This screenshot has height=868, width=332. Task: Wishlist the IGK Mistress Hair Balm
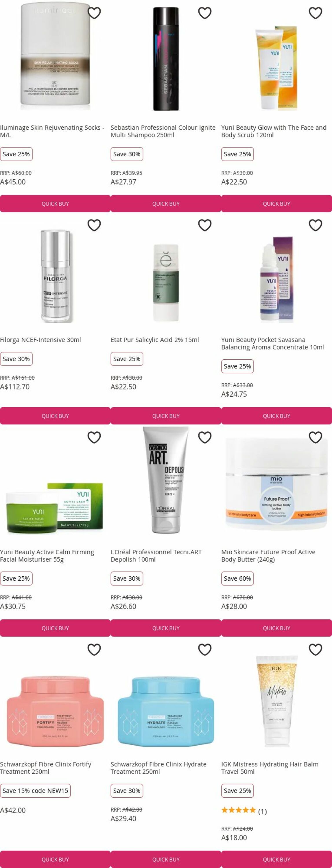(x=316, y=650)
